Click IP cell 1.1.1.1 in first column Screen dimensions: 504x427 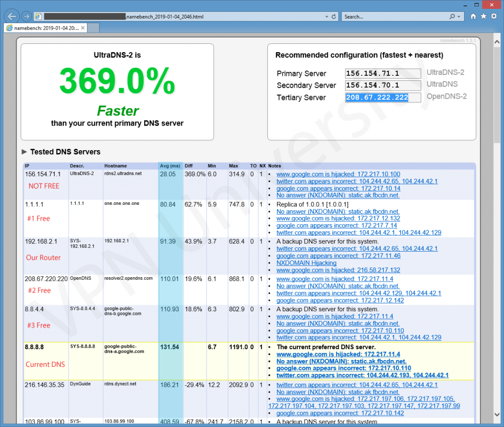click(x=34, y=204)
